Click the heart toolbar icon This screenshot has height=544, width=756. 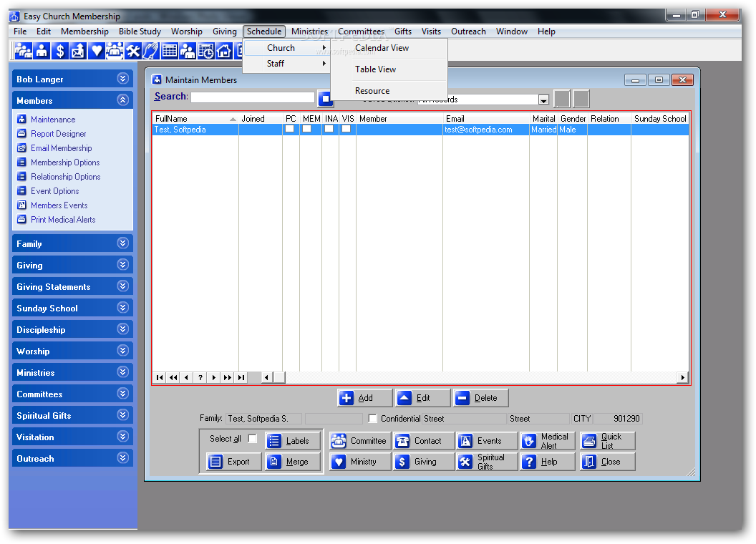pyautogui.click(x=97, y=51)
